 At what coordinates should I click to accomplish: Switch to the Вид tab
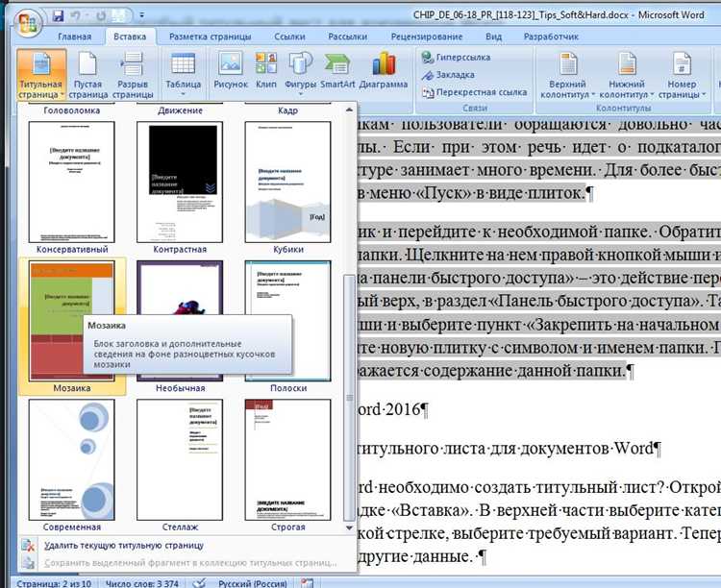pos(493,37)
